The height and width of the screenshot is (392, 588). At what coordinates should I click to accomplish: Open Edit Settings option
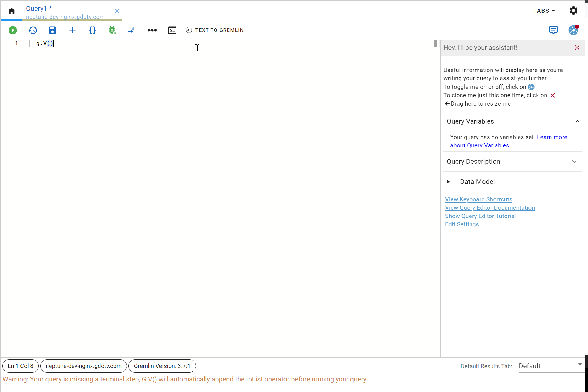(x=462, y=224)
